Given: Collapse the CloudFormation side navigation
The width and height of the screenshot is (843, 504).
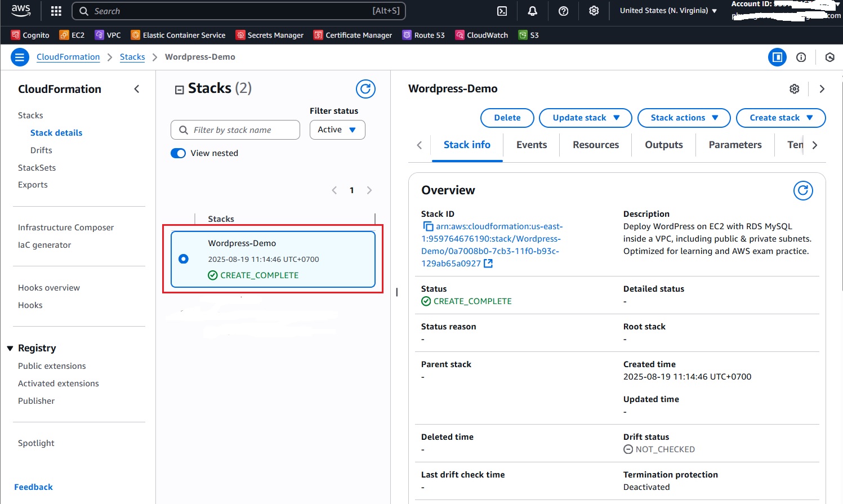Looking at the screenshot, I should pyautogui.click(x=137, y=89).
